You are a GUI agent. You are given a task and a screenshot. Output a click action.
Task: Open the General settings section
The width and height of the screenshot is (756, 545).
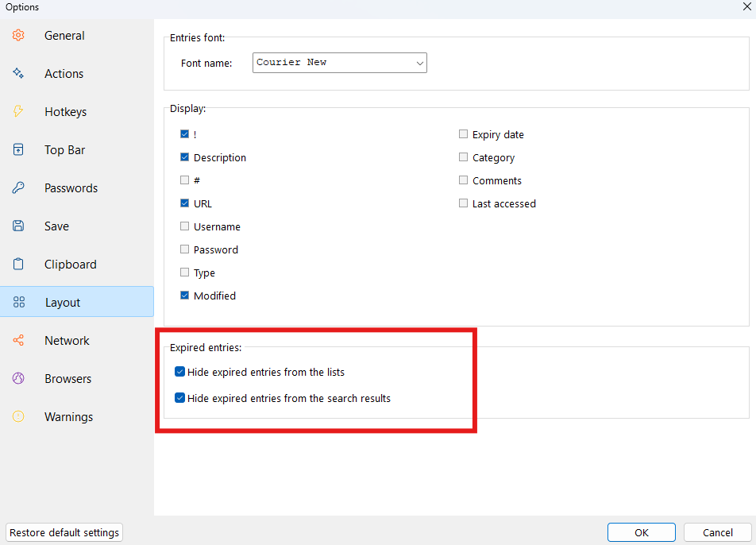77,35
